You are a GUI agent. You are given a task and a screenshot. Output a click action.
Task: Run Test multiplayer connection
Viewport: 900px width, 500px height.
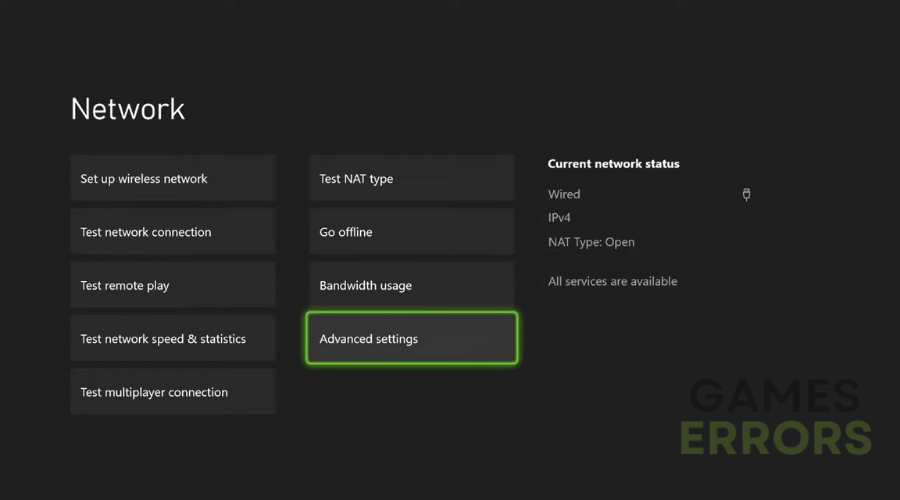point(172,392)
